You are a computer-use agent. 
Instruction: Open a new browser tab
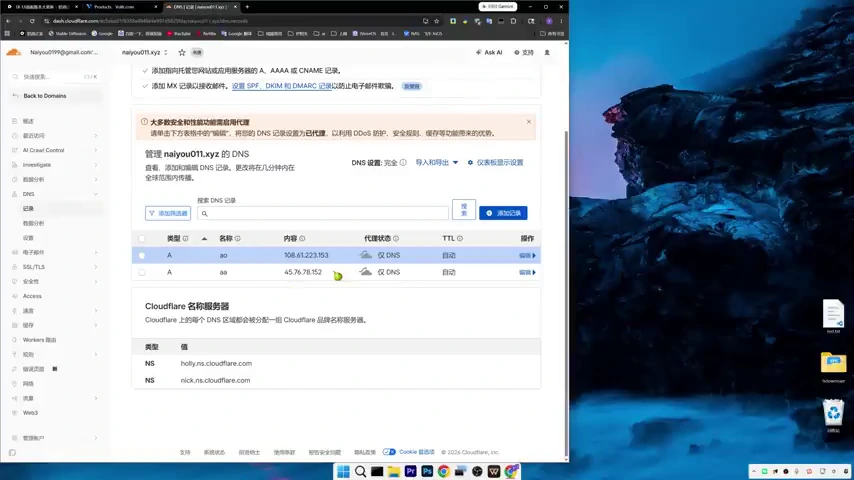pyautogui.click(x=247, y=7)
